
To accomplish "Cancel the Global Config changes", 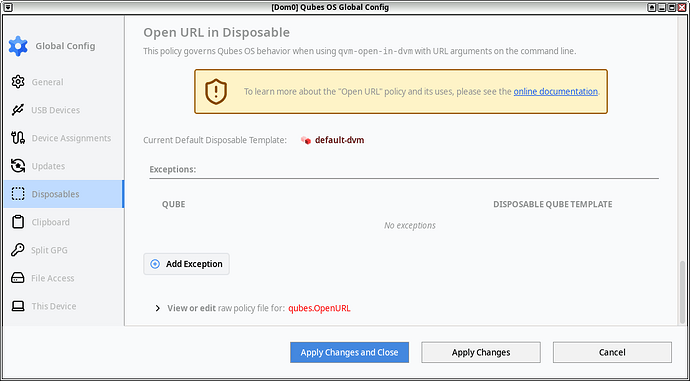I will [x=612, y=352].
